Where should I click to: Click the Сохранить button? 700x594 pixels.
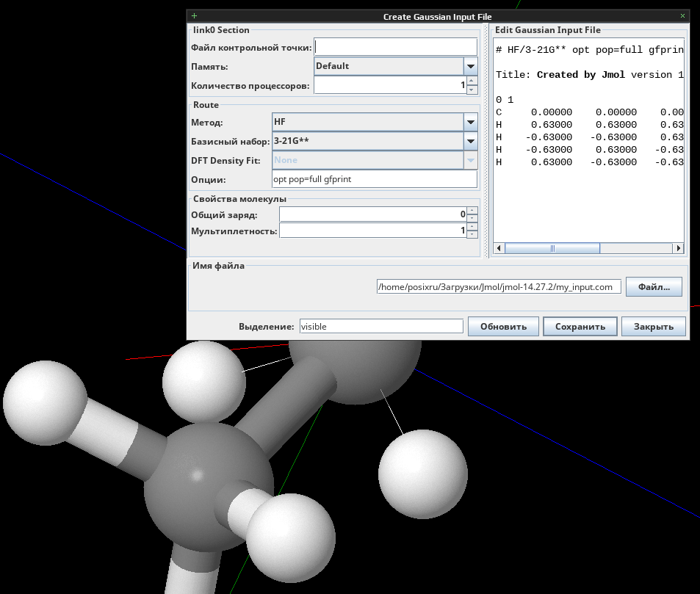tap(580, 326)
